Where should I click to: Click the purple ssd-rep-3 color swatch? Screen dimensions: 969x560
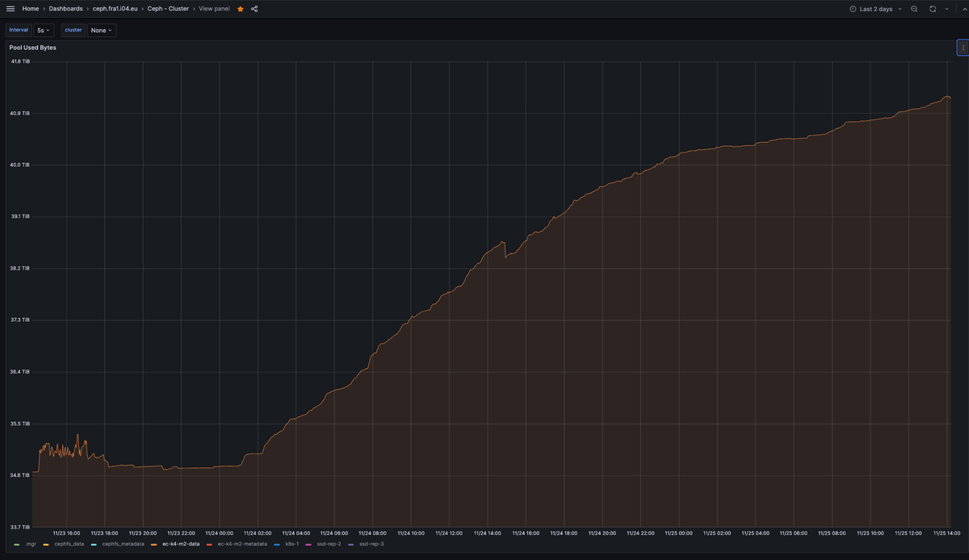pos(351,545)
